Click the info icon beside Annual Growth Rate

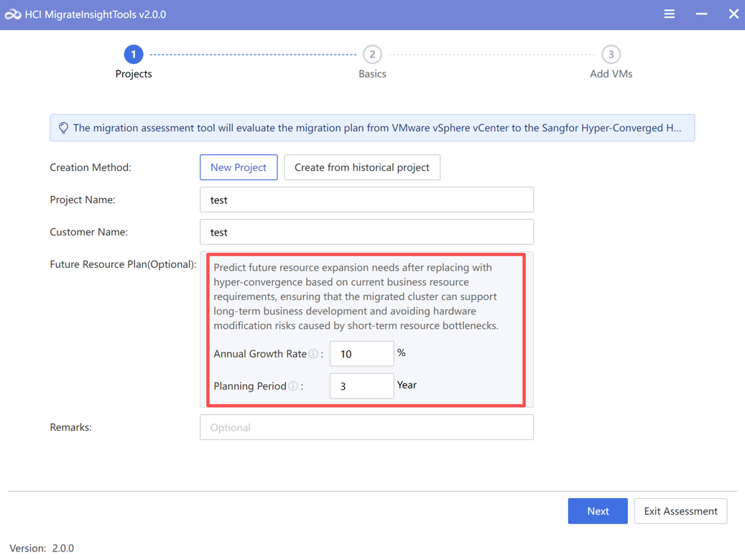pyautogui.click(x=313, y=353)
